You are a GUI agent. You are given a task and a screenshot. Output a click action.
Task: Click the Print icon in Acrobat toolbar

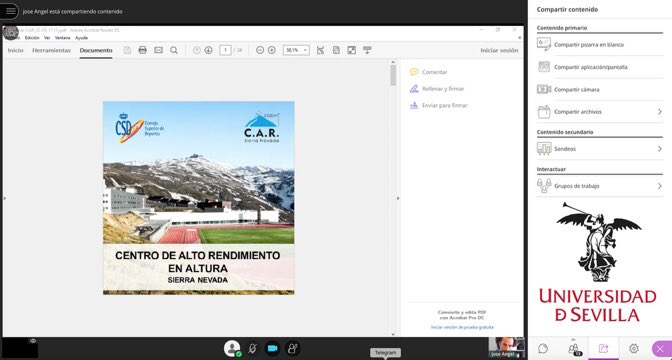point(143,50)
